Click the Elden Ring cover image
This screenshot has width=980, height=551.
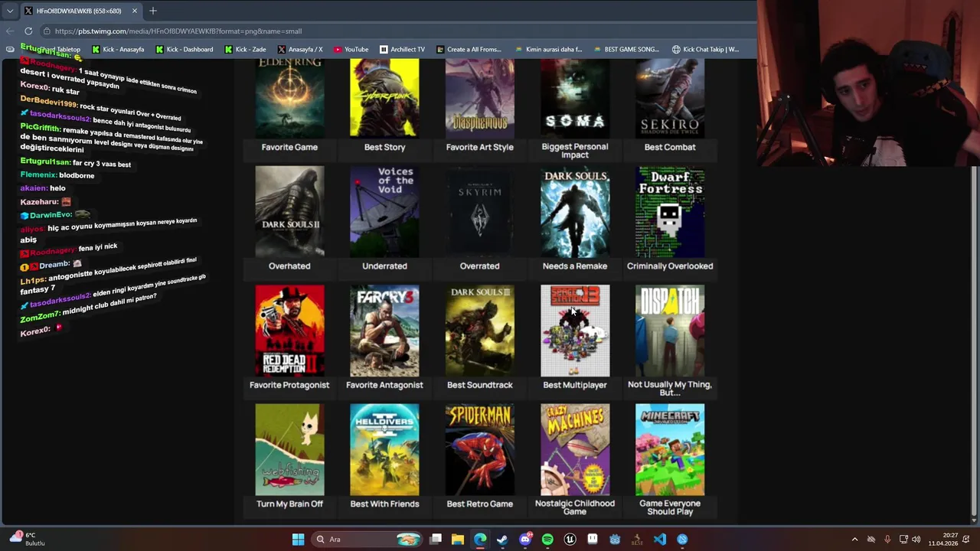[289, 98]
